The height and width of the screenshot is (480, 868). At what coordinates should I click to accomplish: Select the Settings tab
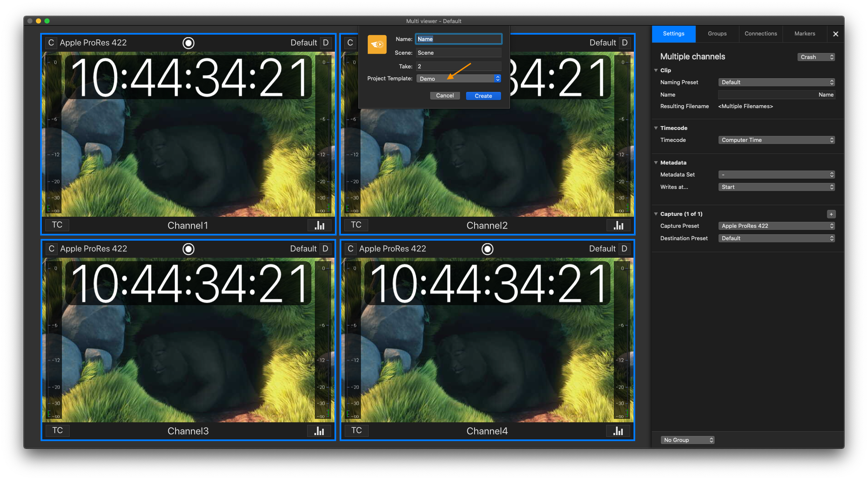coord(674,34)
